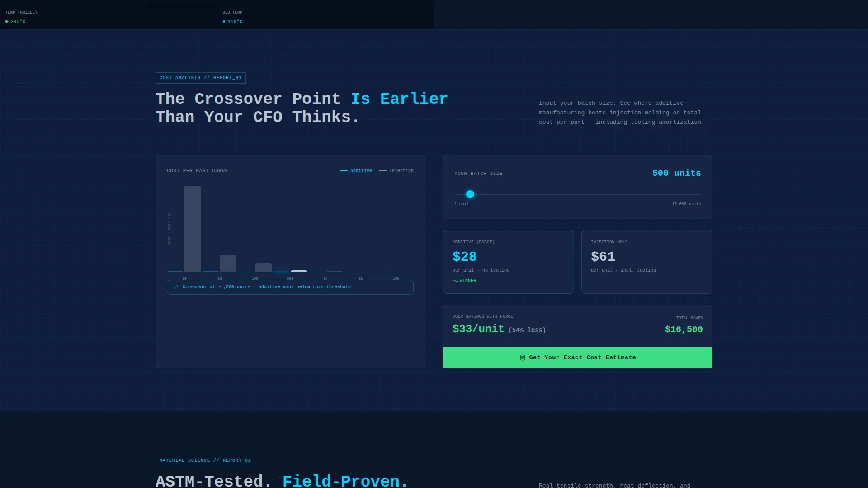868x488 pixels.
Task: Click the COST-PER-PART CURVE title
Action: click(x=198, y=171)
